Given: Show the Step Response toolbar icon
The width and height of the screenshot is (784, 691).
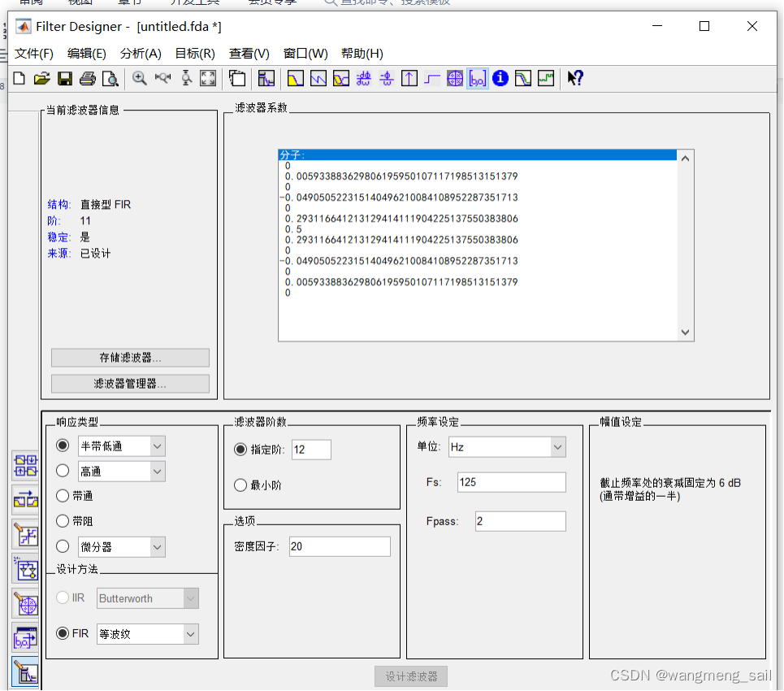Looking at the screenshot, I should (432, 78).
